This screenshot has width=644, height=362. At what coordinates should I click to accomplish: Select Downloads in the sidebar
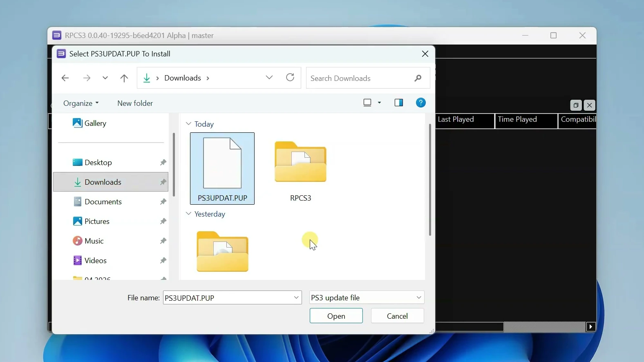[x=110, y=182]
